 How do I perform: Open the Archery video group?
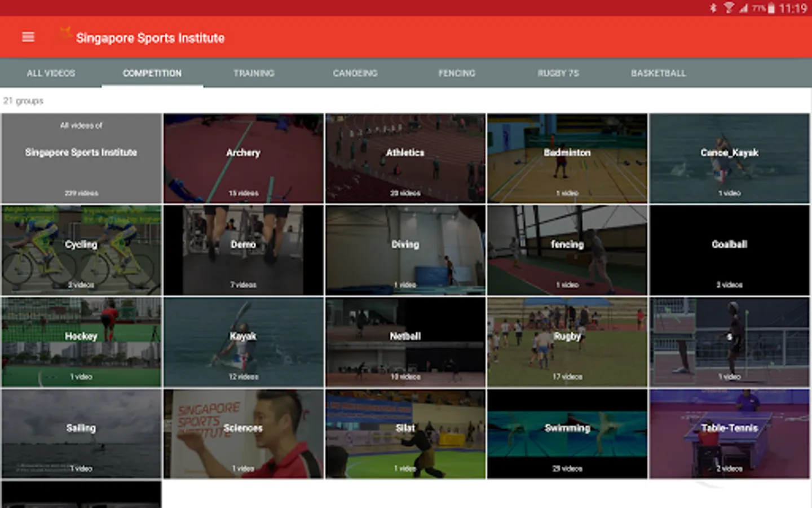[x=244, y=159]
